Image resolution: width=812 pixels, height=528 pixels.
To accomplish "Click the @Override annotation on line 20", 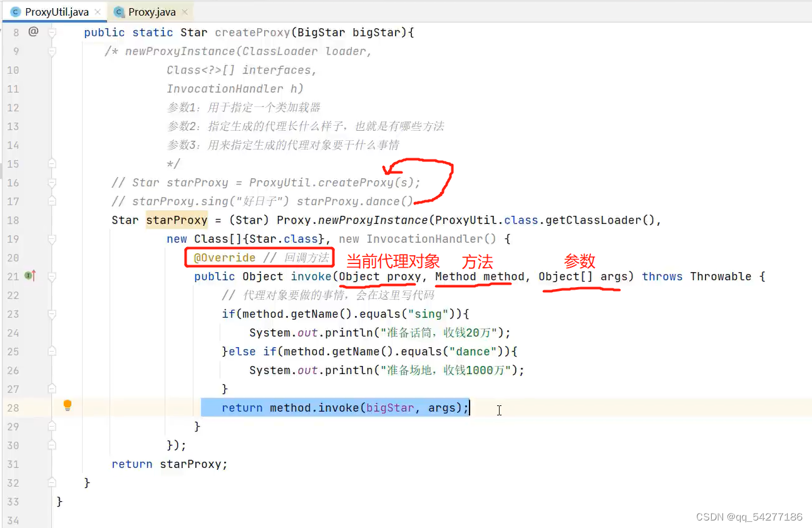I will [x=225, y=258].
